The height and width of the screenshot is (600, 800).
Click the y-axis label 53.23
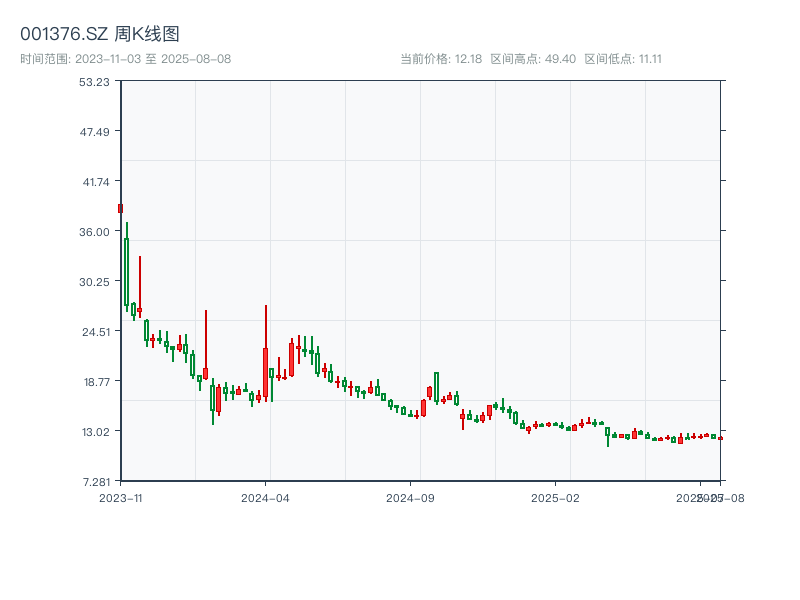pyautogui.click(x=94, y=82)
